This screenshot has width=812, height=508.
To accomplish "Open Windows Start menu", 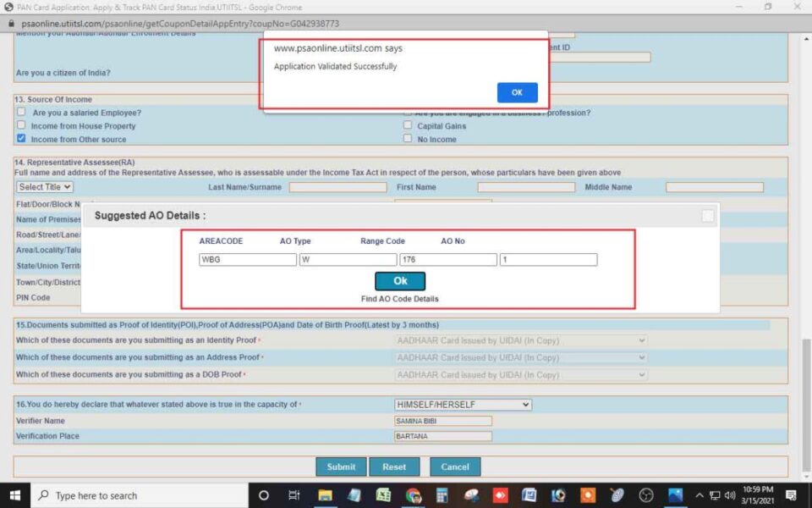I will pos(15,495).
